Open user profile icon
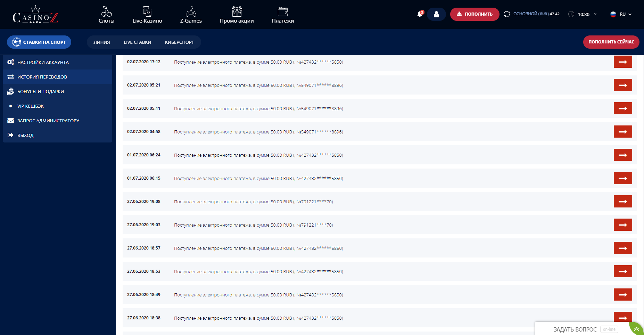The width and height of the screenshot is (644, 335). (436, 14)
